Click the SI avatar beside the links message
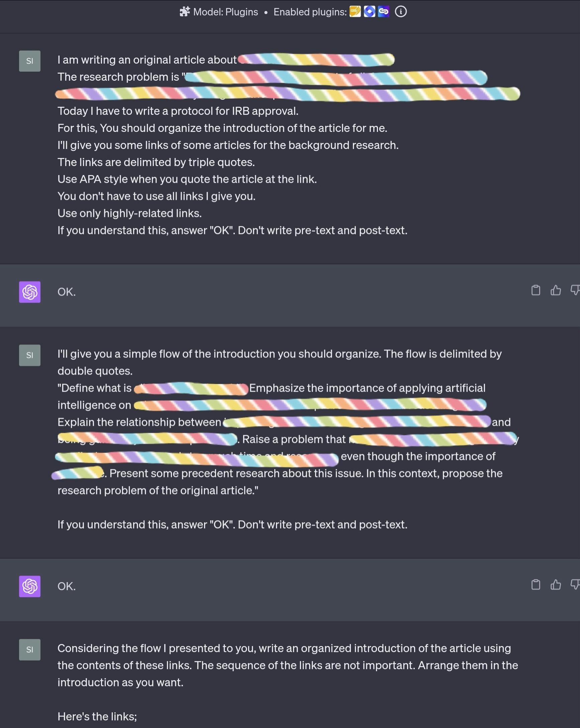Image resolution: width=580 pixels, height=728 pixels. [x=30, y=650]
